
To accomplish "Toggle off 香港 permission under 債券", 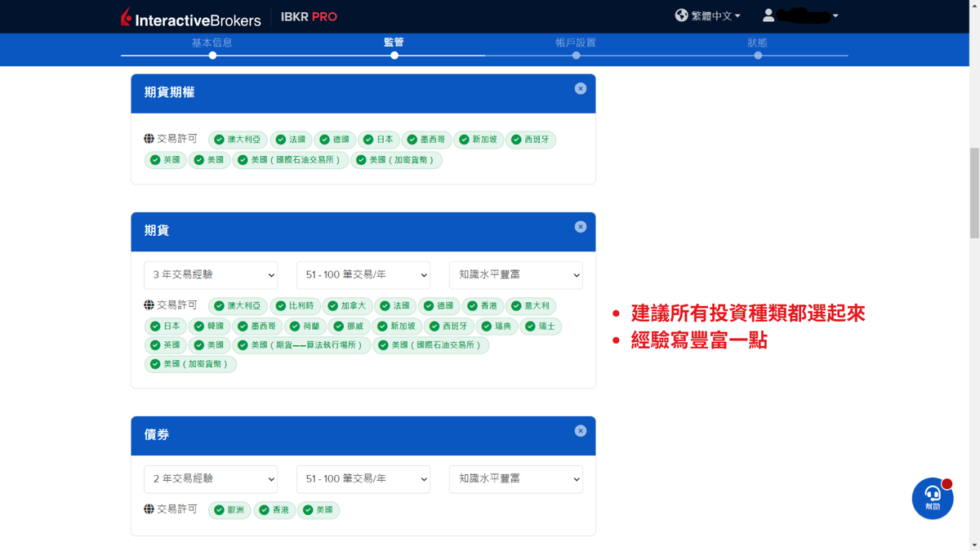I will (x=274, y=509).
